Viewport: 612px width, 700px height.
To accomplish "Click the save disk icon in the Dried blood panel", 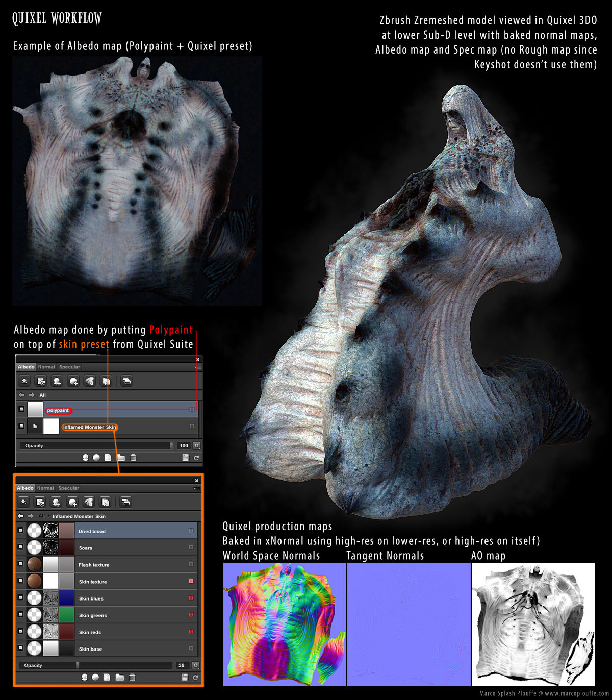I will click(185, 677).
